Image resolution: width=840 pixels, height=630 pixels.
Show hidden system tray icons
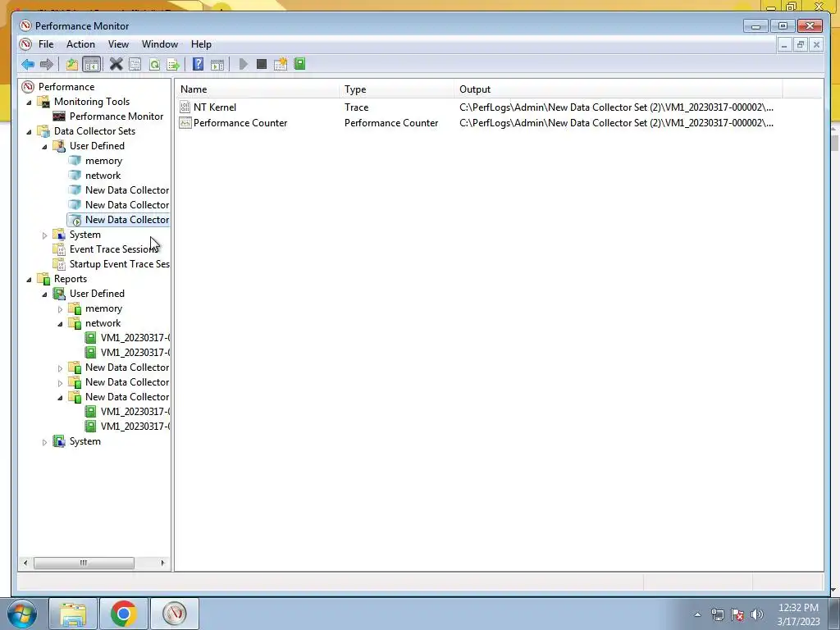click(697, 614)
